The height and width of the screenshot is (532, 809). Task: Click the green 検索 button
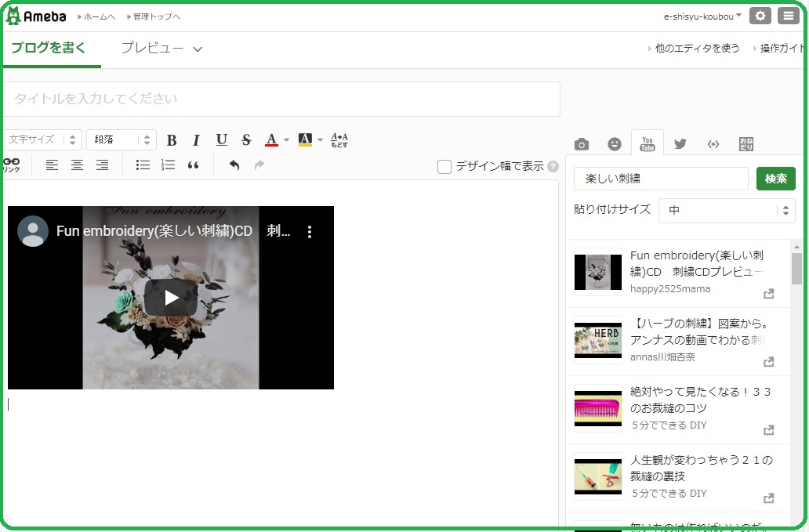[x=775, y=179]
